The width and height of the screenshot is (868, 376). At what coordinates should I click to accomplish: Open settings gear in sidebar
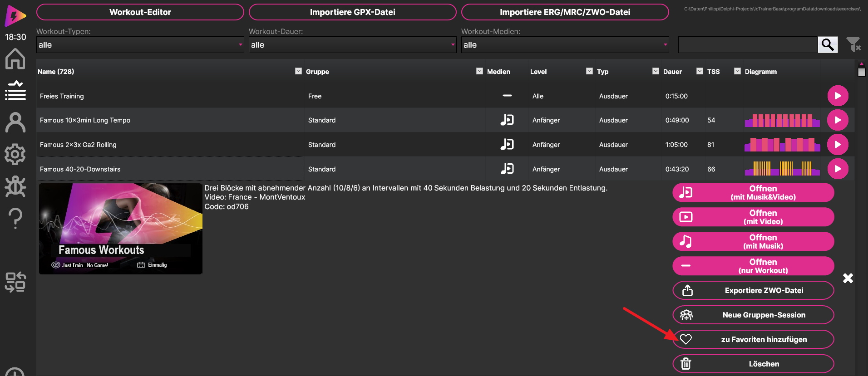click(15, 155)
